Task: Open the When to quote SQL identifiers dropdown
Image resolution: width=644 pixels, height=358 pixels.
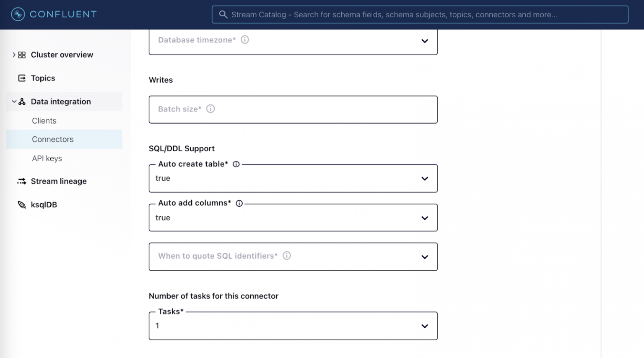Action: [424, 257]
